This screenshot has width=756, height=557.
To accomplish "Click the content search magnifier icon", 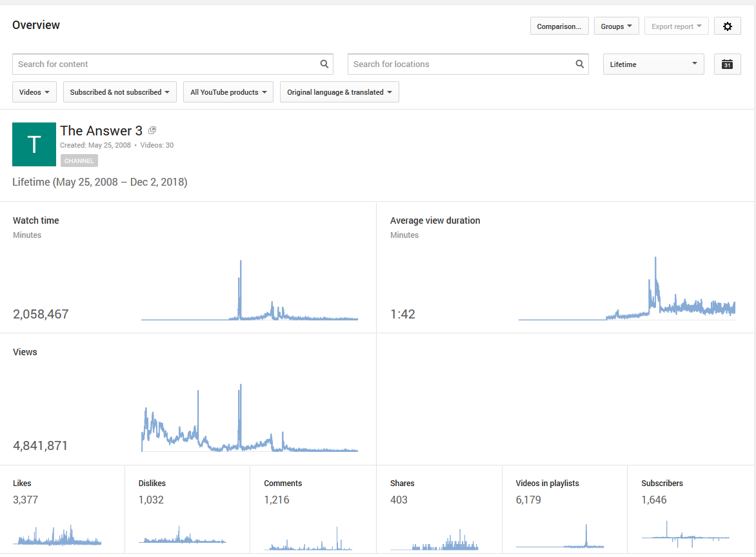I will coord(324,64).
